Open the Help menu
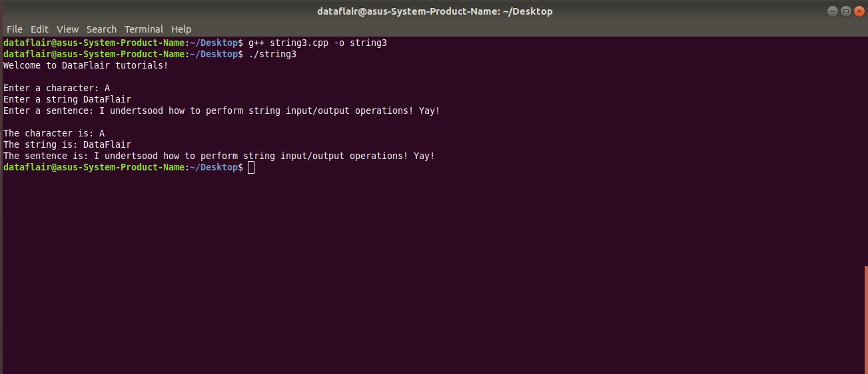868x374 pixels. (x=181, y=29)
